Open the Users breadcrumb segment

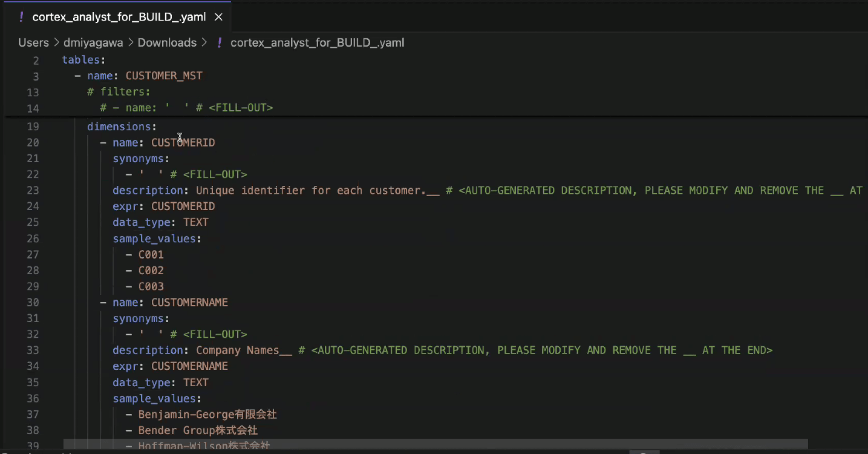click(33, 42)
